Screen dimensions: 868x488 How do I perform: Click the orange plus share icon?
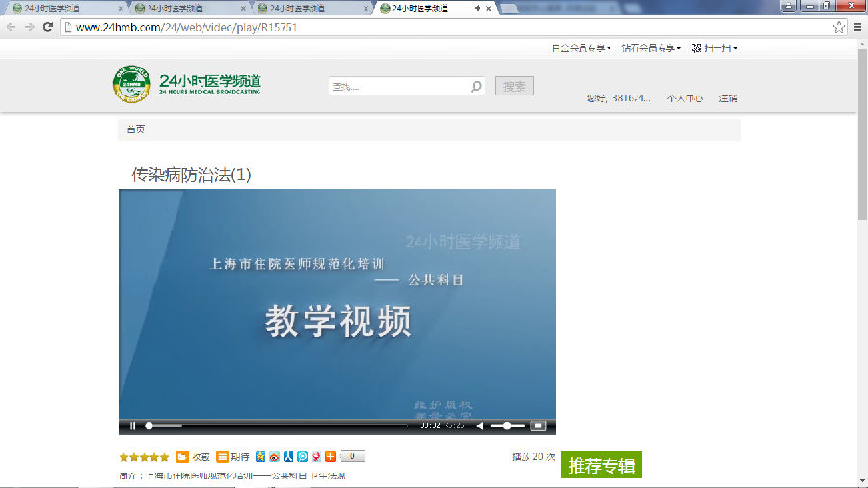click(x=330, y=457)
